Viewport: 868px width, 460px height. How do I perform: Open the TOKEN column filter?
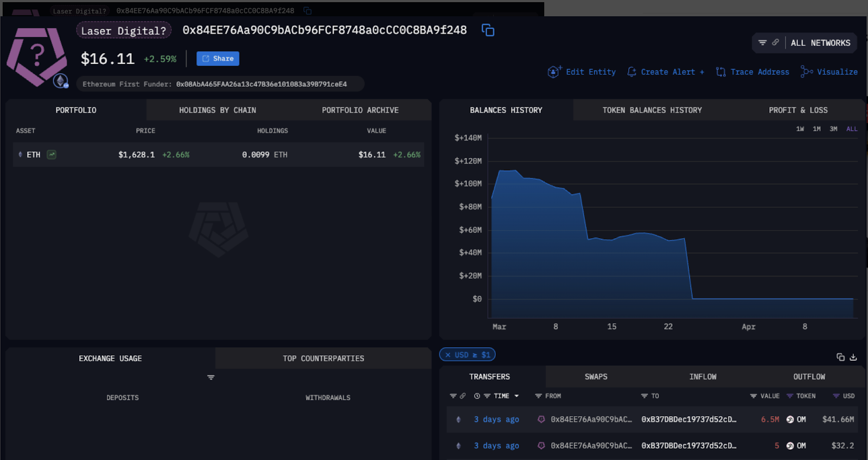pyautogui.click(x=790, y=396)
